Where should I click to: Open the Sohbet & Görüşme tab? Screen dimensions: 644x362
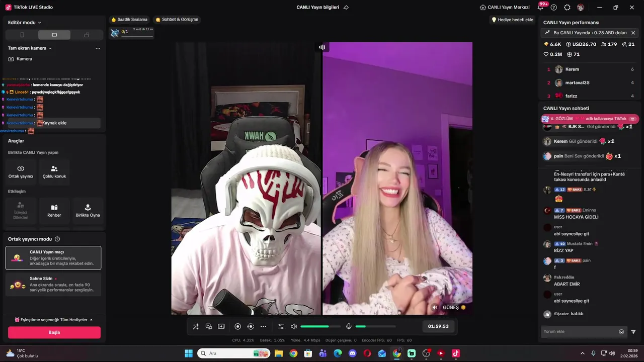(x=177, y=20)
